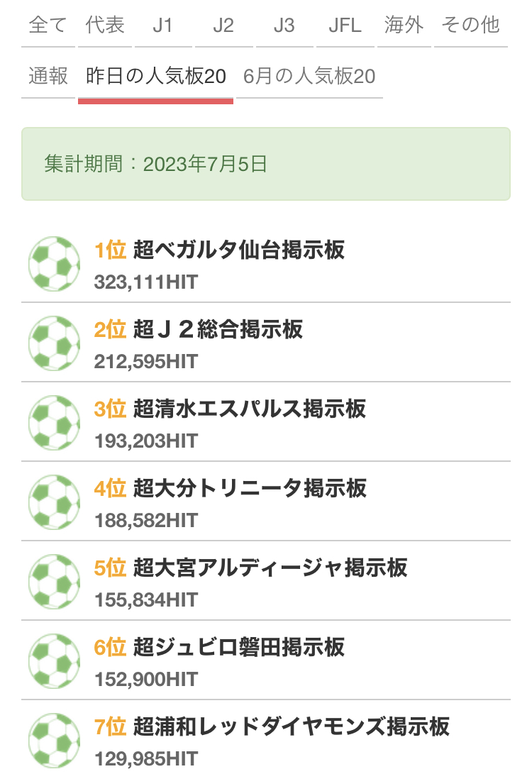Go to the その他 tab
Screen dimensions: 532x774
click(x=470, y=26)
